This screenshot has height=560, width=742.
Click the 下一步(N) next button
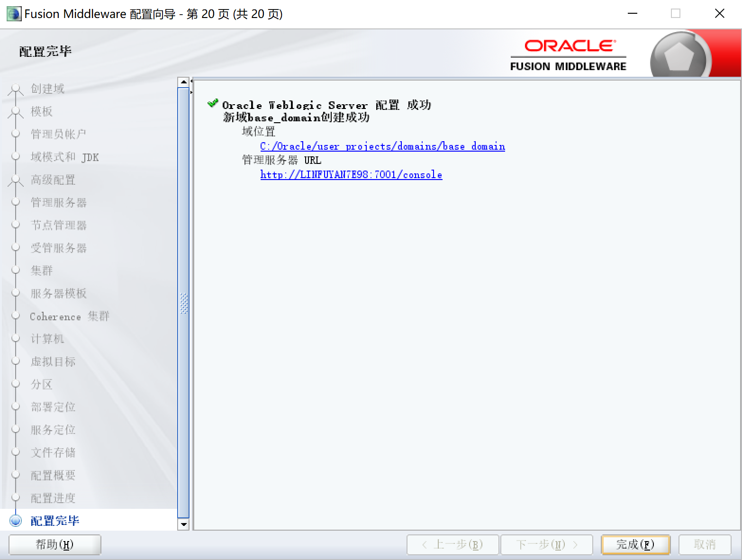coord(546,545)
